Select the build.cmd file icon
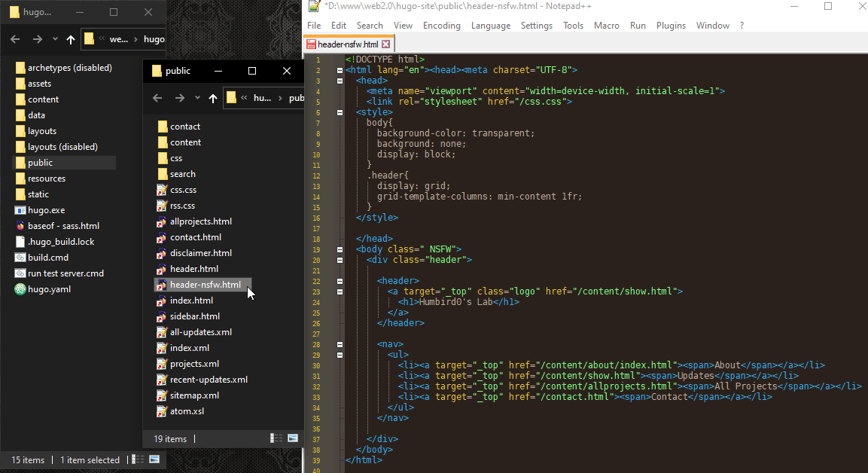Screen dimensions: 868x473 click(20, 258)
